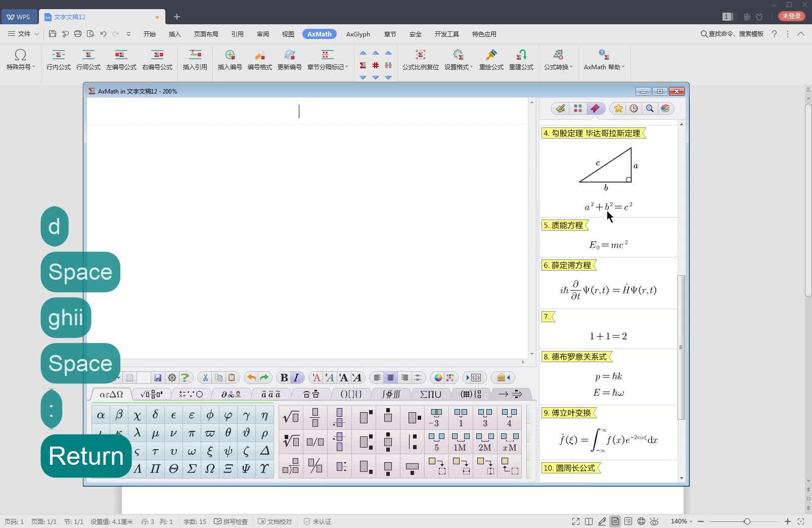Screen dimensions: 812x528
Task: Click the 公式比例复位 ribbon button
Action: tap(420, 60)
